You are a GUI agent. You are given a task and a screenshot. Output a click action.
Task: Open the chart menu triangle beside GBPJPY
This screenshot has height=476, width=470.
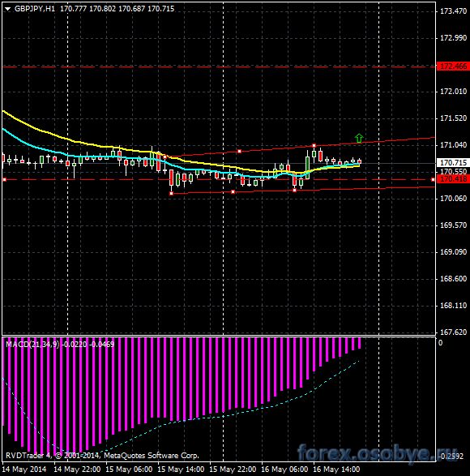point(7,9)
